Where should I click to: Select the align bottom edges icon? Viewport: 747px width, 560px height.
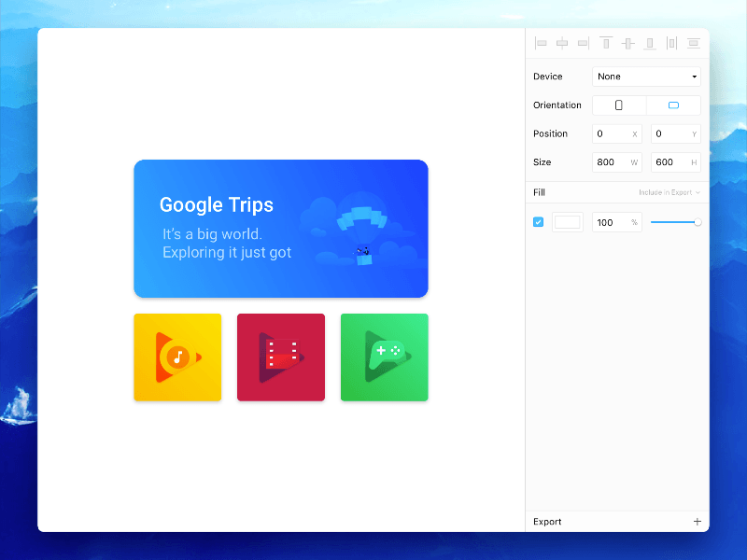[x=649, y=43]
